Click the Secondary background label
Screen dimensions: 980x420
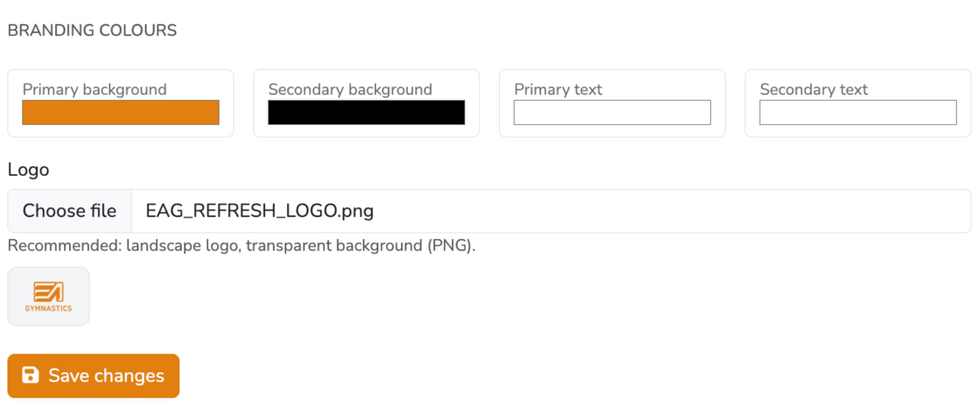point(350,90)
